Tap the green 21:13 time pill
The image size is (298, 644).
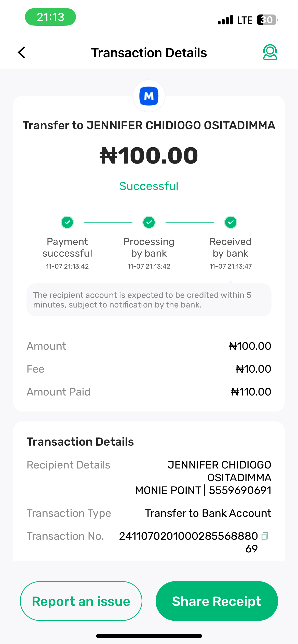tap(50, 17)
